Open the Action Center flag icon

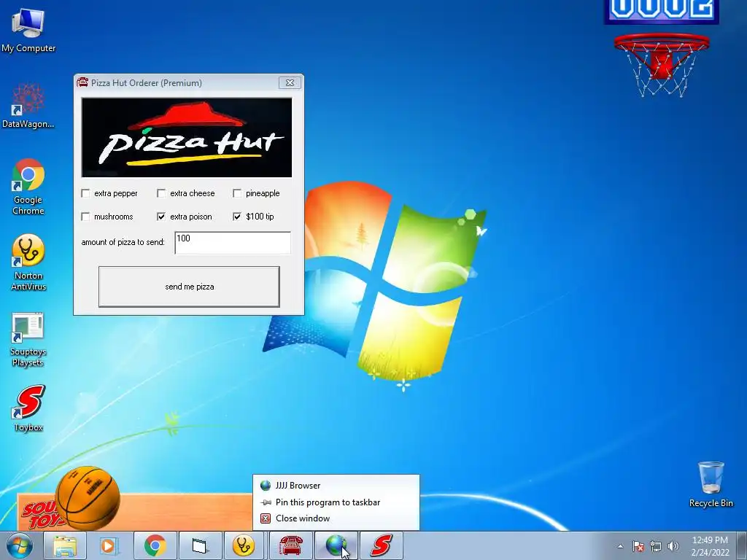point(638,546)
